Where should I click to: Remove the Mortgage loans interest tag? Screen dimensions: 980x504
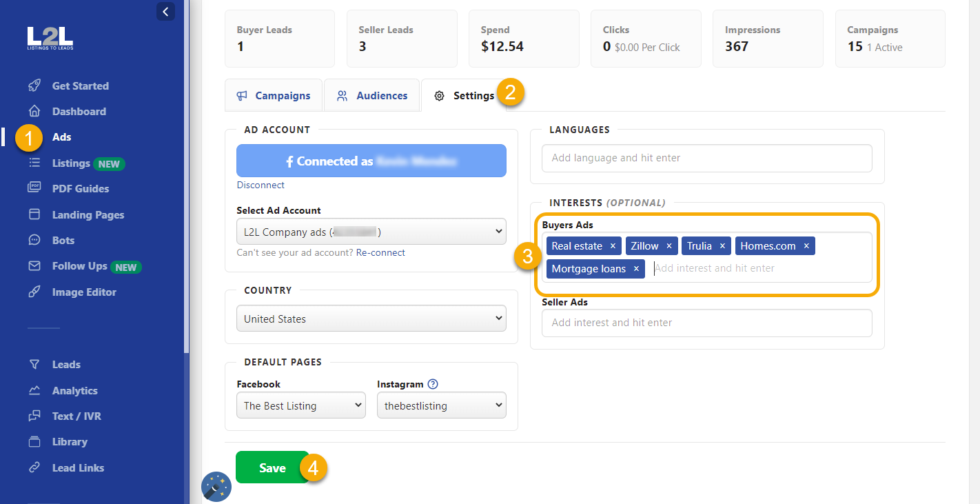tap(636, 269)
